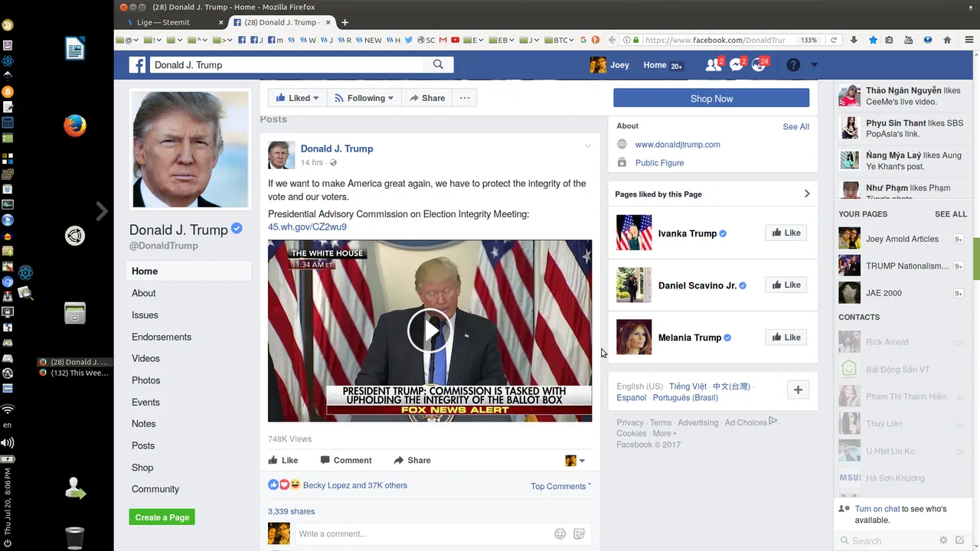Open the new tab plus button
Screen dimensions: 980x551
(345, 22)
